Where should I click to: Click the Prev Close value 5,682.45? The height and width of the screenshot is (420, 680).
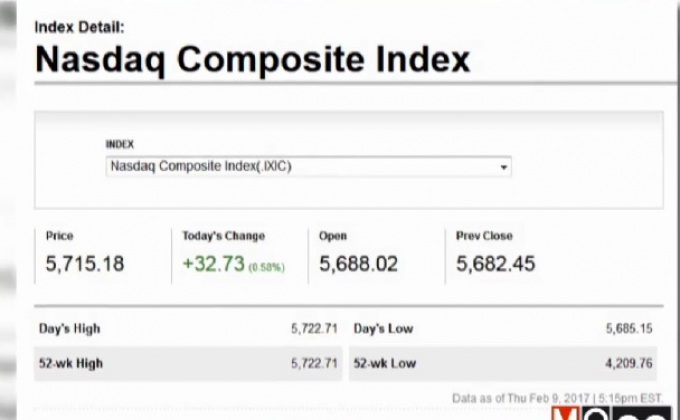point(495,265)
